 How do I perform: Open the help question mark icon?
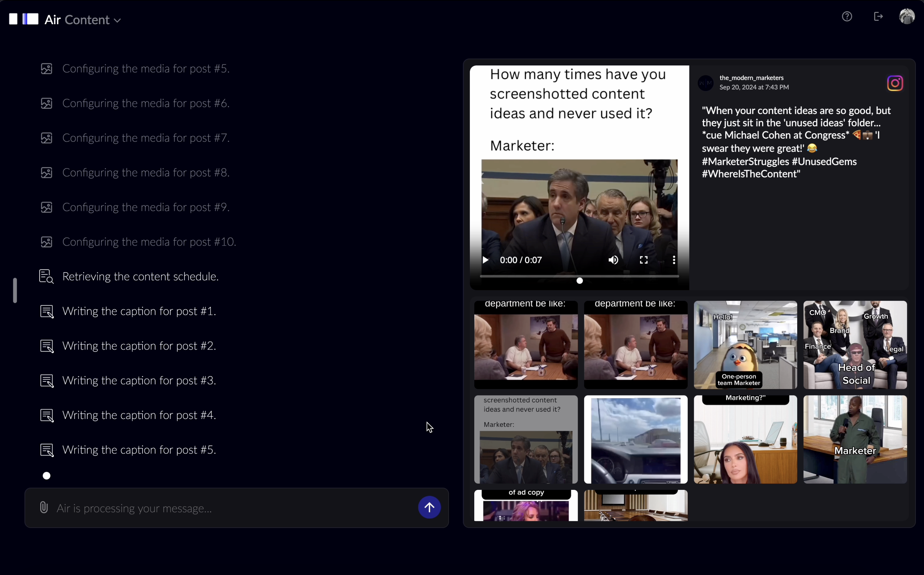(847, 16)
